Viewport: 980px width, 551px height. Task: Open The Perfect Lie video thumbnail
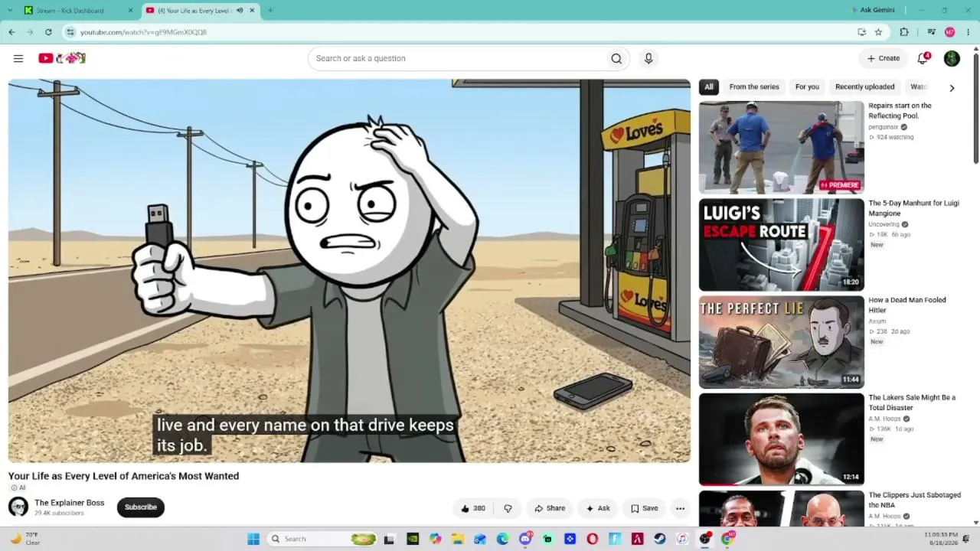(782, 342)
